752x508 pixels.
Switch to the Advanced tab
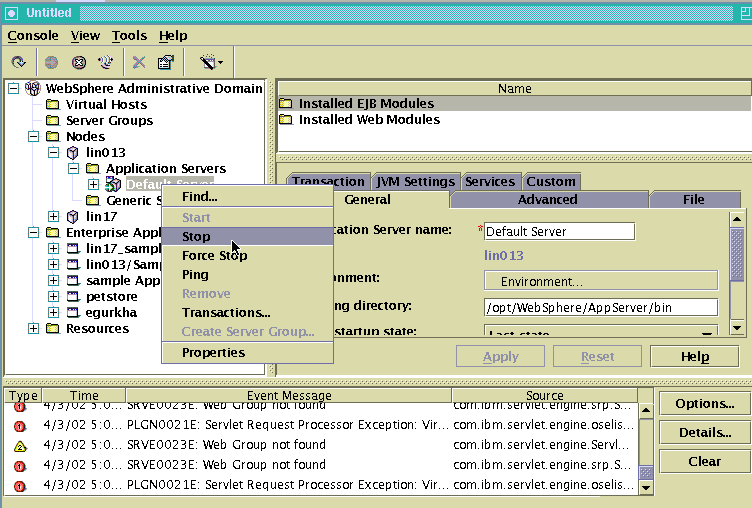pyautogui.click(x=548, y=200)
